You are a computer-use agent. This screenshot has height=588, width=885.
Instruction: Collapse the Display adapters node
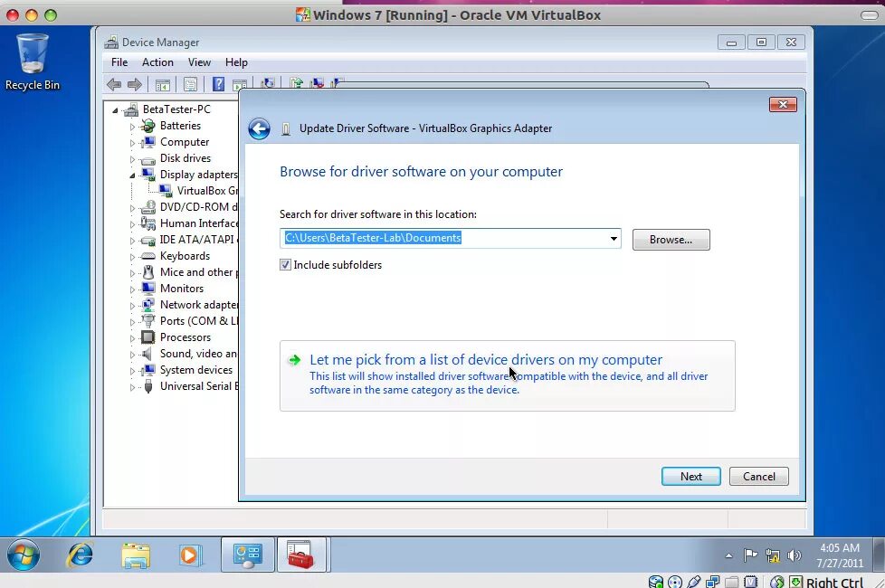click(132, 175)
